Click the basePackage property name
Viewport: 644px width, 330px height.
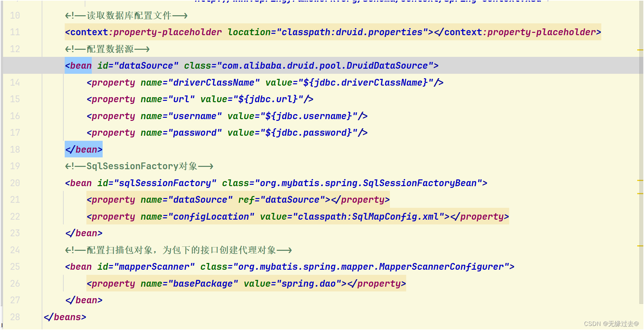pos(204,283)
